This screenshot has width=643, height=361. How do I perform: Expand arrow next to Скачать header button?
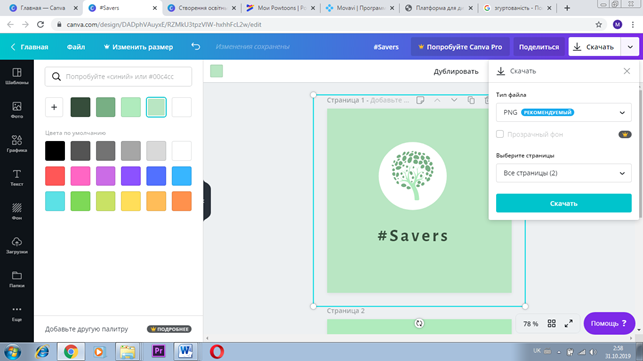[630, 47]
